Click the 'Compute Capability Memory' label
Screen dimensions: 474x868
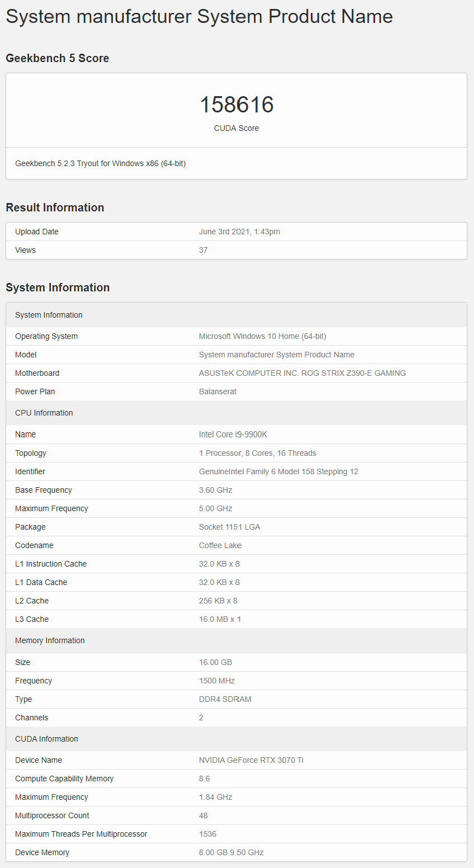64,779
